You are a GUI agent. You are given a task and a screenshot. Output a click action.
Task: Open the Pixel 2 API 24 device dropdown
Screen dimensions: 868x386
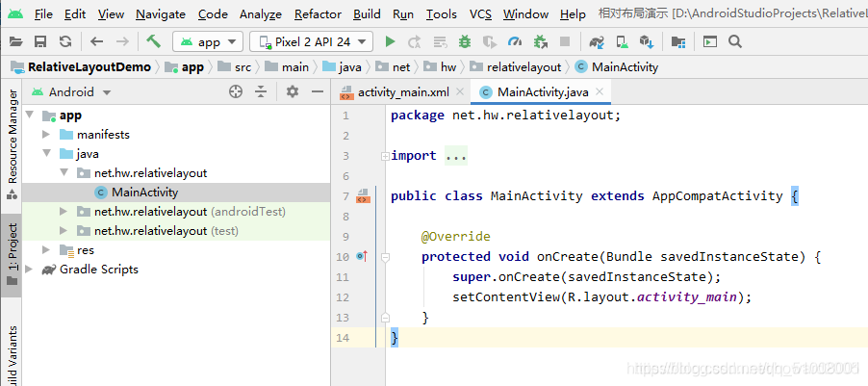pyautogui.click(x=311, y=41)
